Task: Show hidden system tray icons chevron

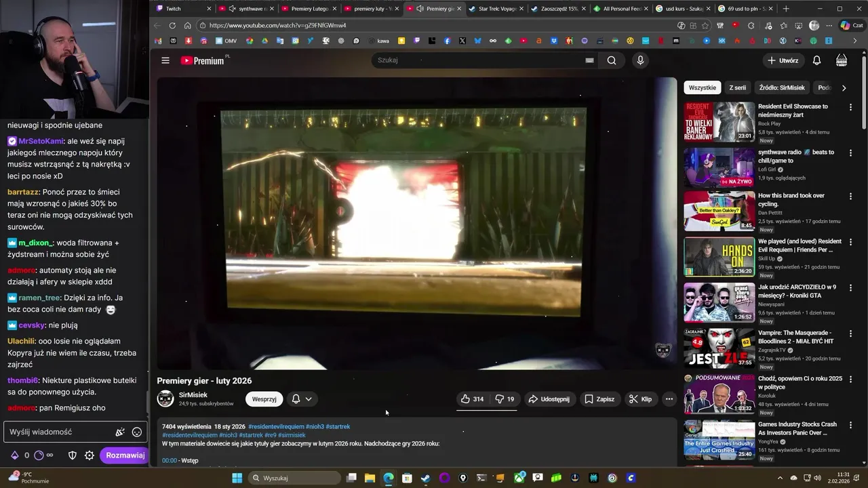Action: (x=781, y=478)
